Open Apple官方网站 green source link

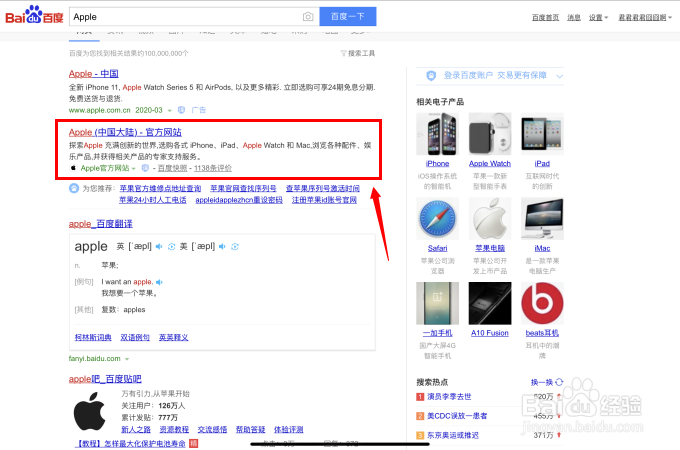[x=105, y=168]
